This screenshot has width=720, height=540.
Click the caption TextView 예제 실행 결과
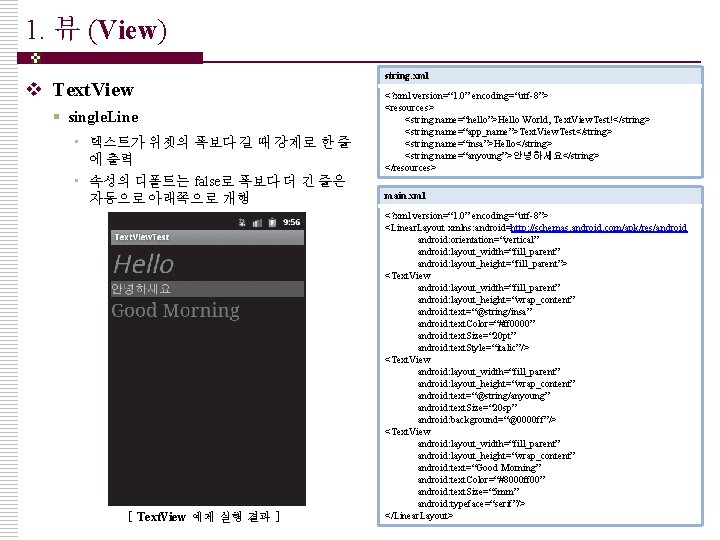click(x=204, y=517)
